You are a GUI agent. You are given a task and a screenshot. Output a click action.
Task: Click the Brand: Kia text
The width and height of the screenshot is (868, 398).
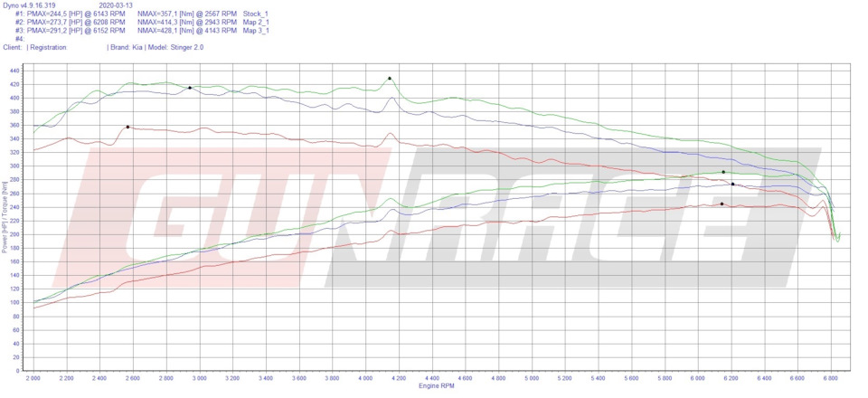127,48
